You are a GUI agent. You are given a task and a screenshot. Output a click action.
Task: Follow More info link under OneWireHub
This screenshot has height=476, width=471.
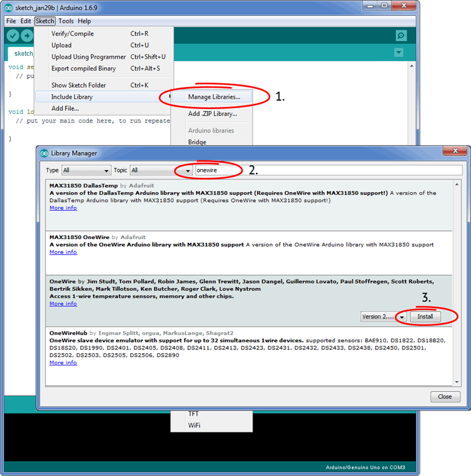tap(63, 363)
